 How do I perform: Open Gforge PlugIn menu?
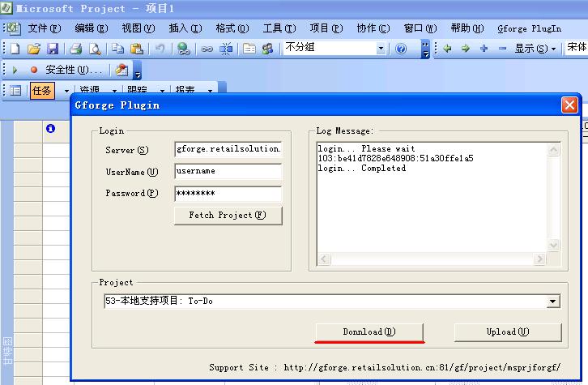pyautogui.click(x=529, y=28)
